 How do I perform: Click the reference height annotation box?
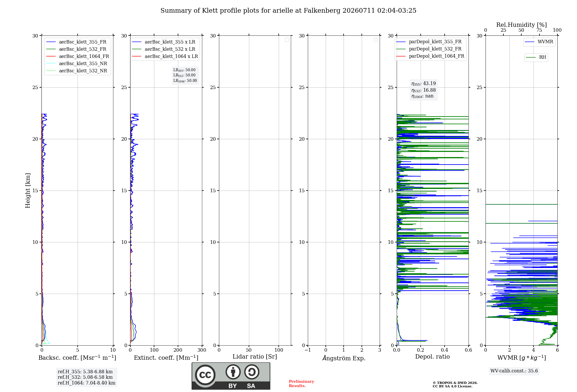(87, 377)
